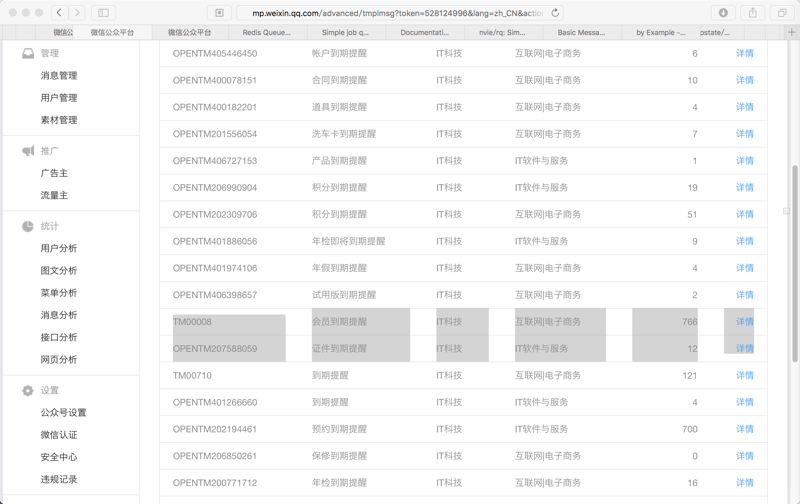Open 详情 for 年假到期提醒
The image size is (800, 504).
click(744, 268)
